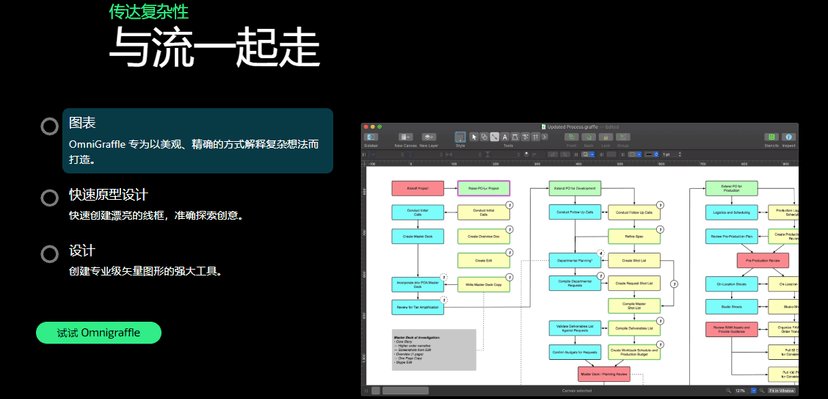Click the 传达复杂性 green heading text
828x399 pixels.
click(x=148, y=11)
